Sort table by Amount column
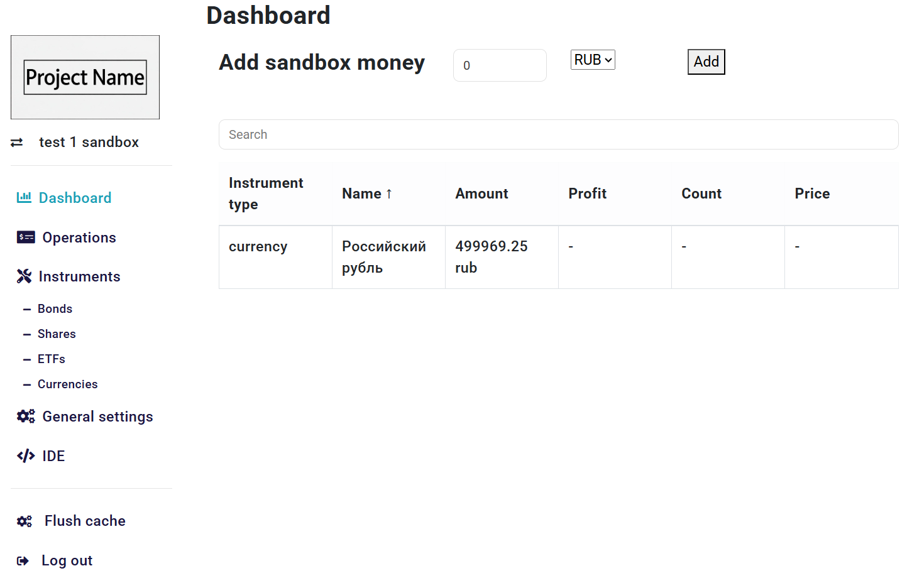 pyautogui.click(x=481, y=193)
